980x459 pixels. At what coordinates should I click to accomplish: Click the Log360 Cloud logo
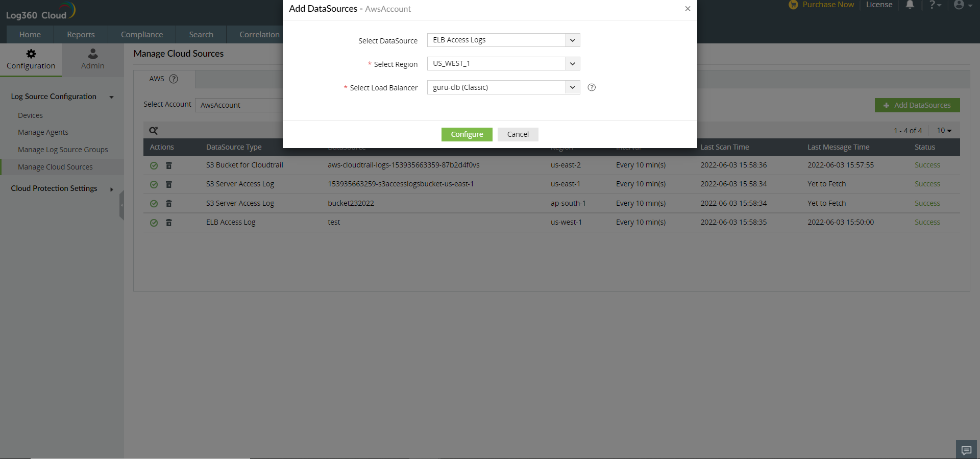pos(40,12)
